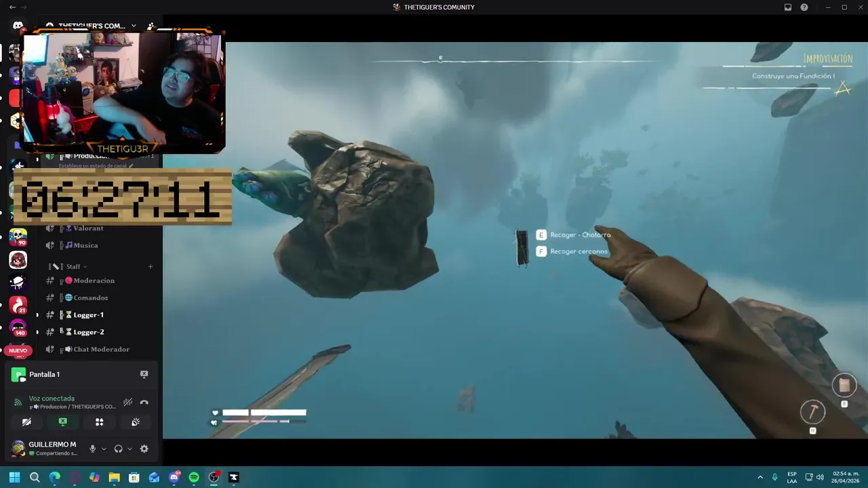Click the Pantalla 1 stream label
The image size is (868, 488).
45,374
